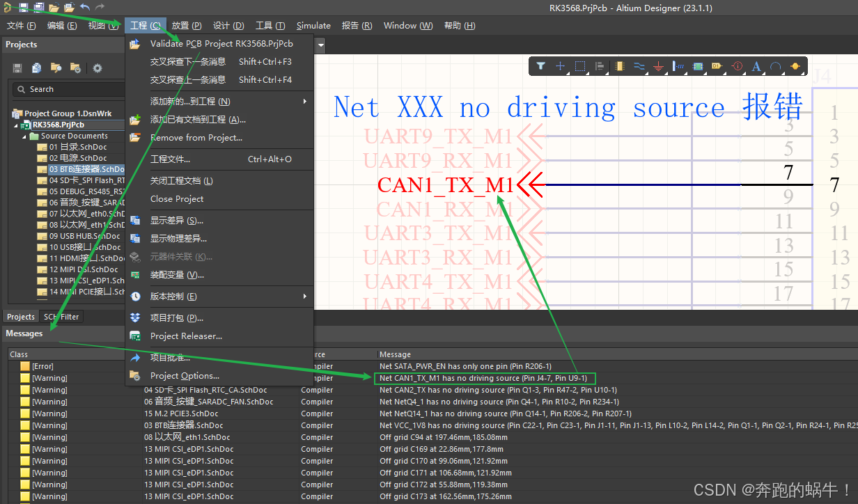Click the green Place Sheet Symbol icon
858x504 pixels.
(698, 66)
